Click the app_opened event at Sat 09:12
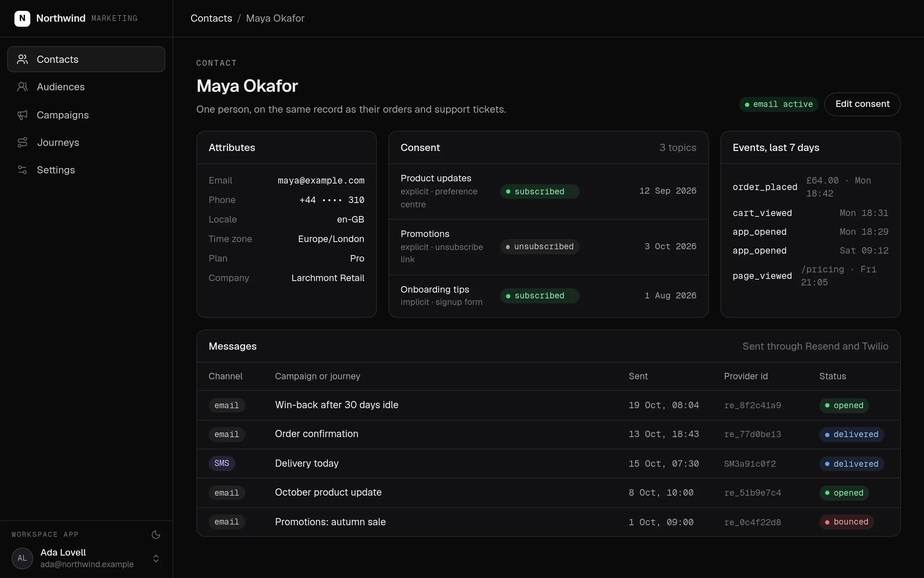The width and height of the screenshot is (924, 578). click(x=810, y=251)
